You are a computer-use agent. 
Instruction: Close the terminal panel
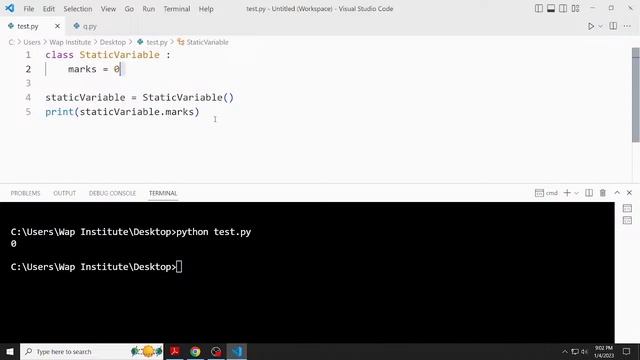(629, 193)
